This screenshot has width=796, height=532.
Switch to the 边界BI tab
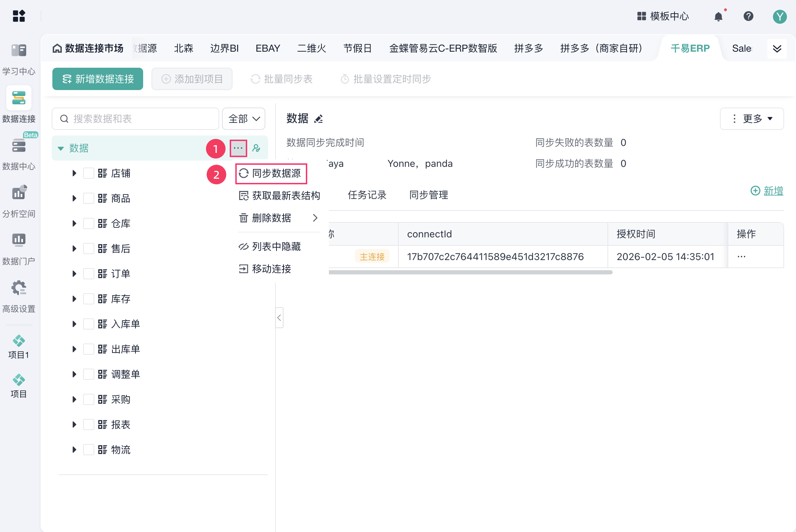(x=224, y=48)
